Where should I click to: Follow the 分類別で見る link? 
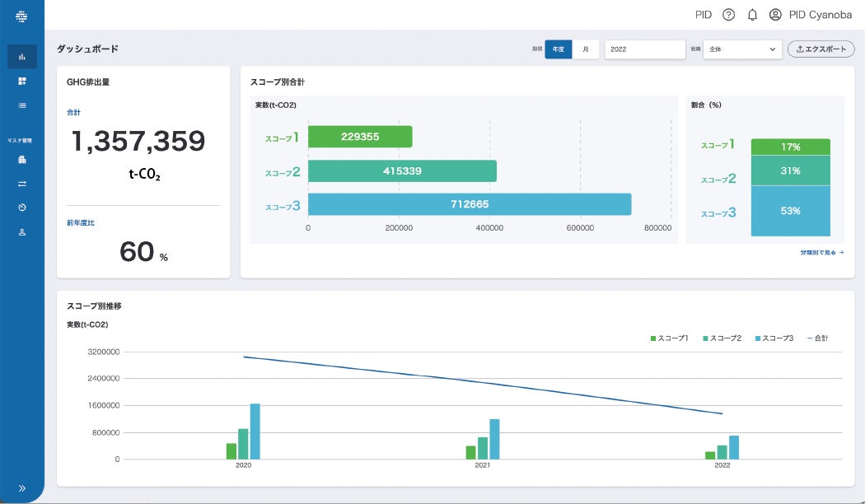pos(822,253)
